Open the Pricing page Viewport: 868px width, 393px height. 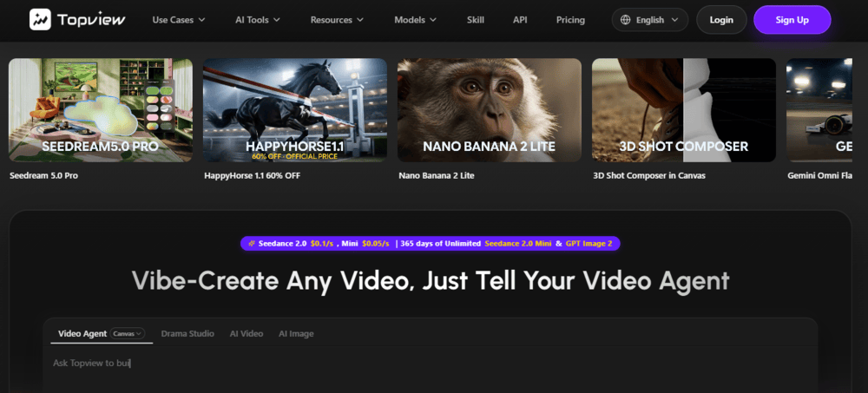coord(570,20)
